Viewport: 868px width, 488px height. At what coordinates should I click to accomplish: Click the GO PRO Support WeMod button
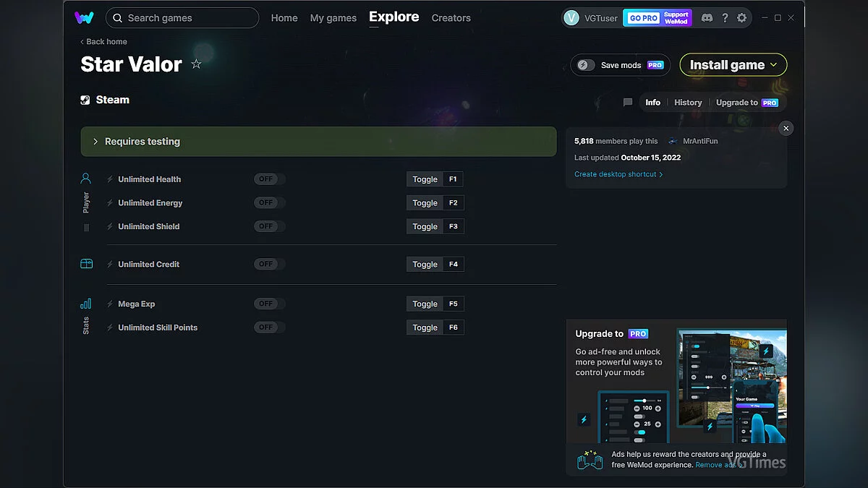[658, 18]
